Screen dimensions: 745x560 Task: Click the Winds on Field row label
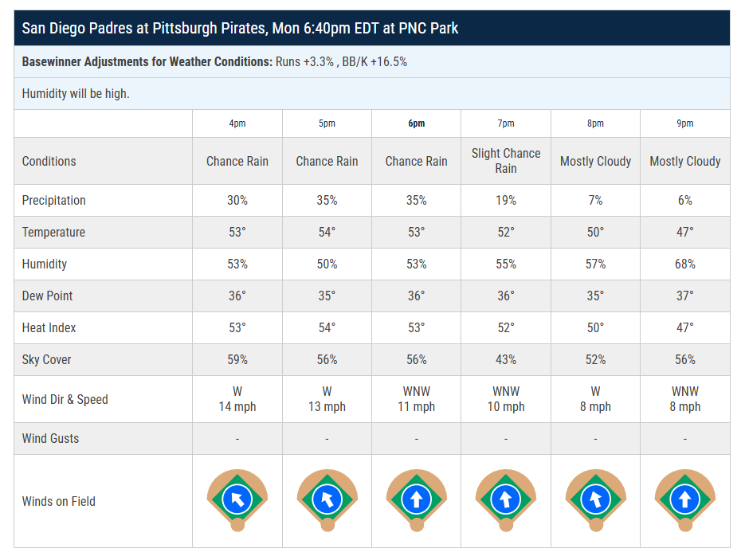coord(58,501)
